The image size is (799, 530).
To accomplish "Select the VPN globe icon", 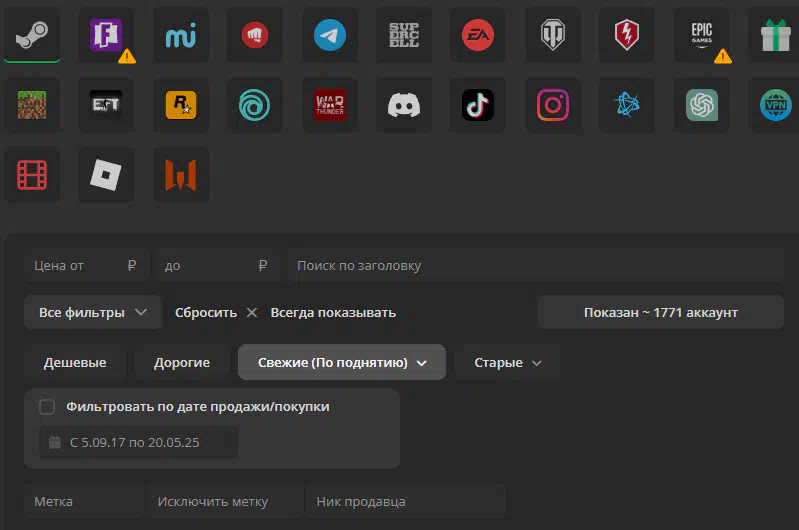I will (775, 105).
